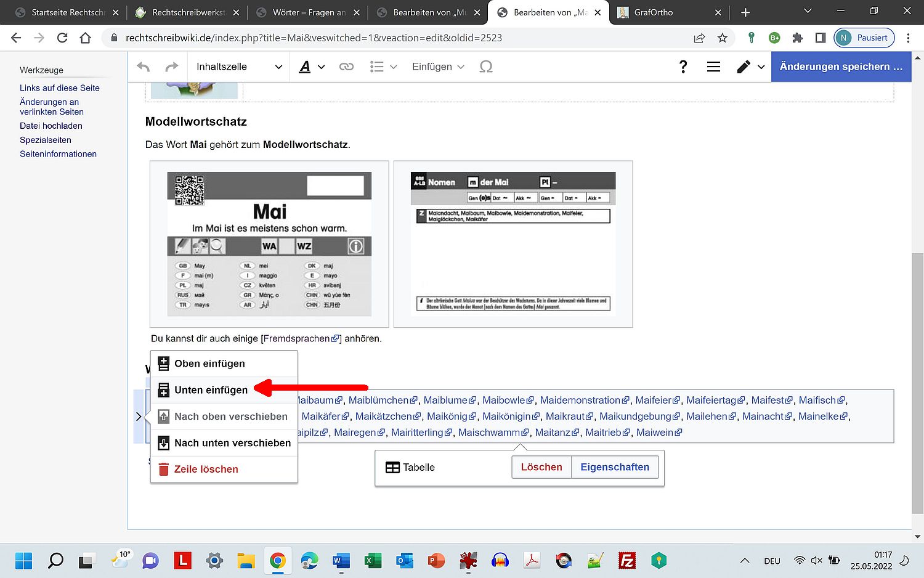Insert a link using the chain icon
Image resolution: width=924 pixels, height=578 pixels.
346,67
